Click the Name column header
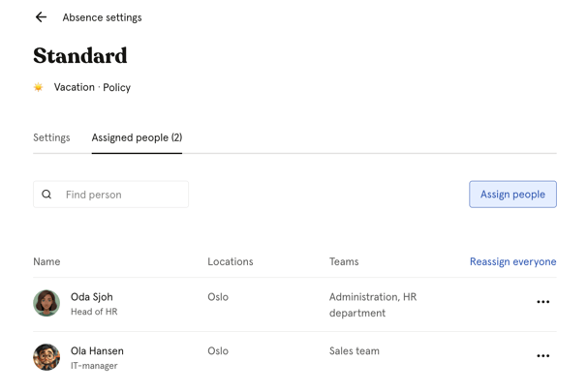This screenshot has width=588, height=392. pos(46,261)
